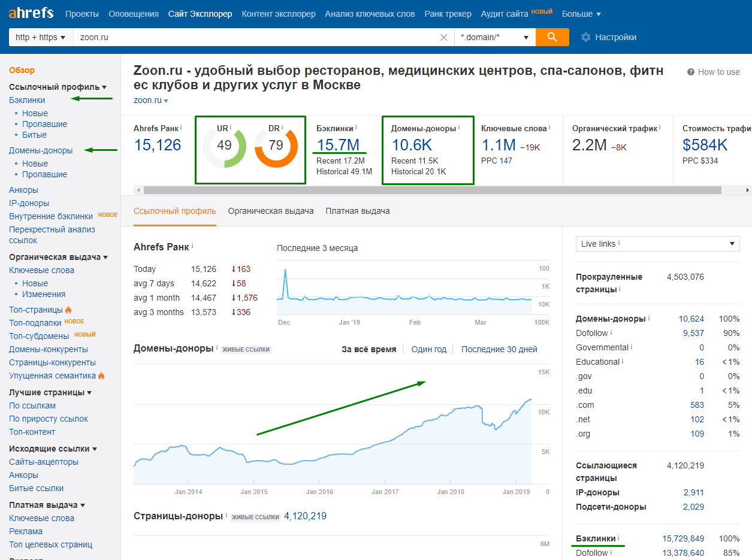Expand the Live links dropdown
752x560 pixels.
click(x=657, y=244)
